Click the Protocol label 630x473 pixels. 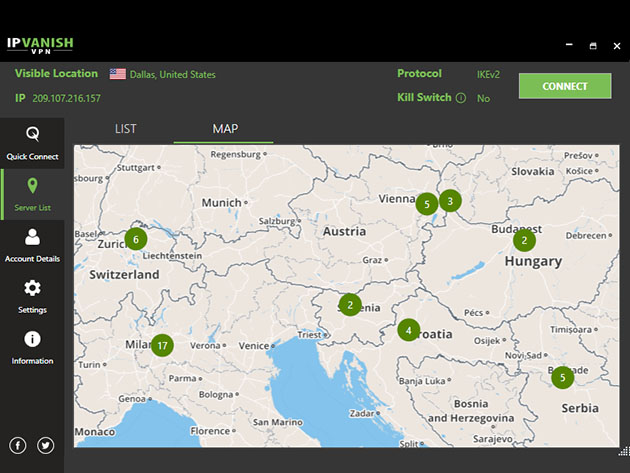pyautogui.click(x=419, y=73)
